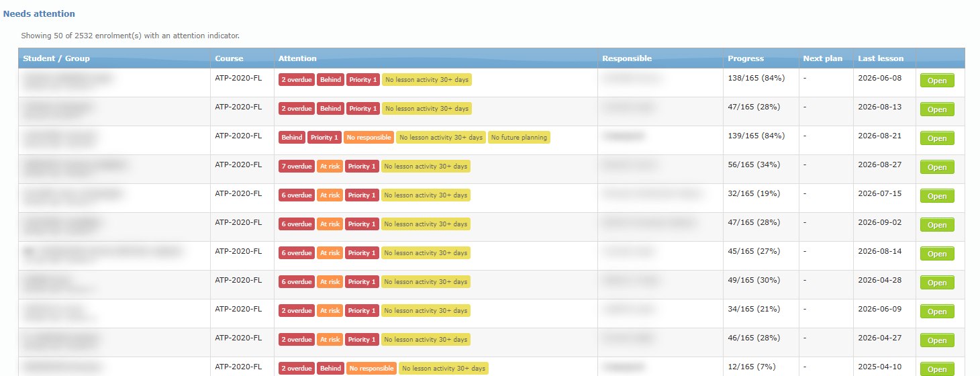Image resolution: width=980 pixels, height=376 pixels.
Task: Click 'Priority 1' badge in the 139/165 row
Action: tap(324, 137)
